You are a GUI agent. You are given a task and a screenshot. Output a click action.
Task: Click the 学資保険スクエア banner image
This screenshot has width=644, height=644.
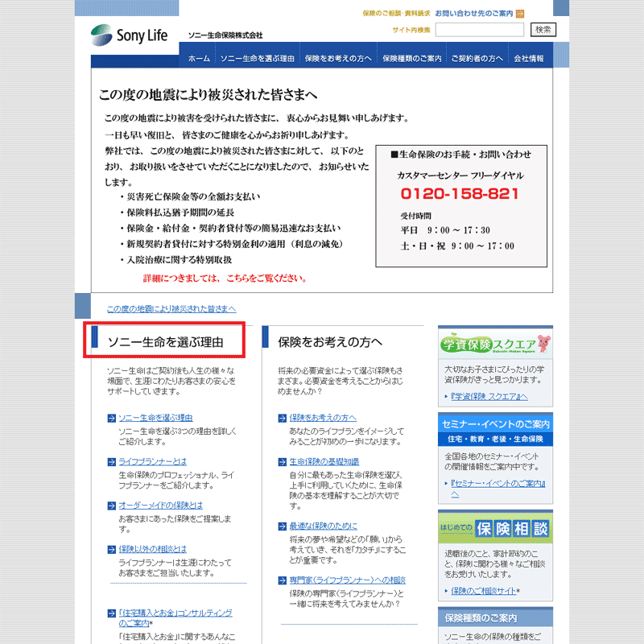pyautogui.click(x=495, y=344)
